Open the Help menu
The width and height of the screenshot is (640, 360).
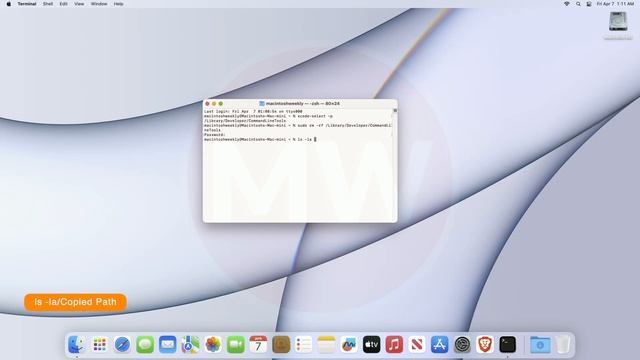click(x=118, y=4)
